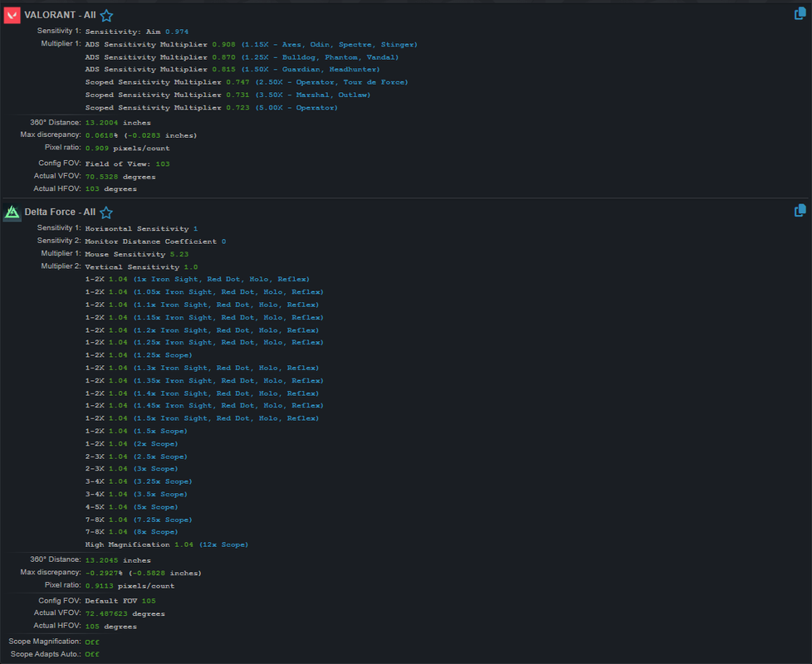Select the High Magnification '12x Scope' row

[167, 545]
